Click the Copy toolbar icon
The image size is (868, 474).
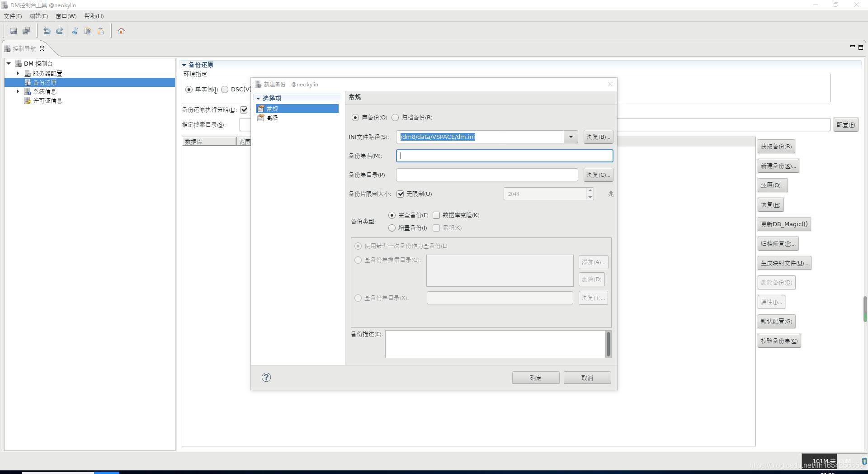(88, 31)
